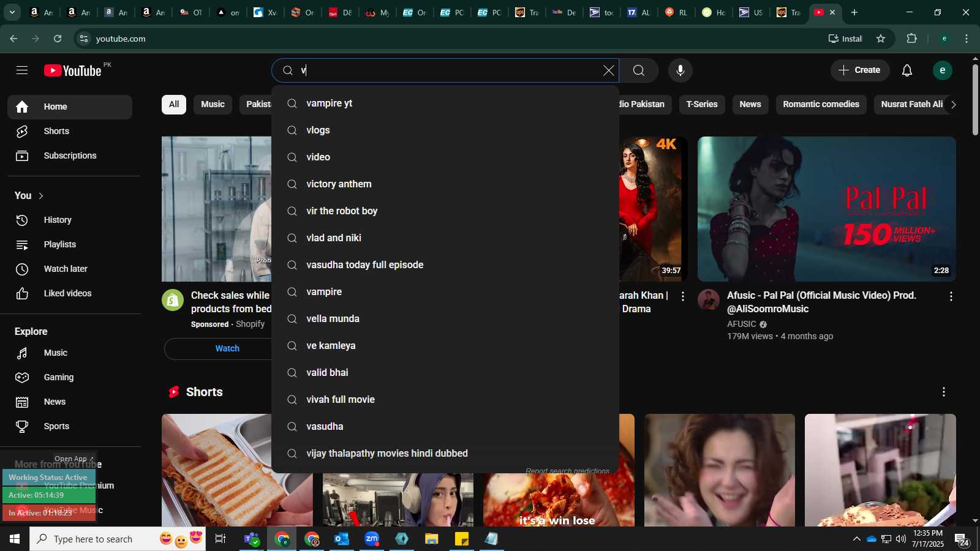Open Music under Explore
This screenshot has width=980, height=551.
[70, 353]
